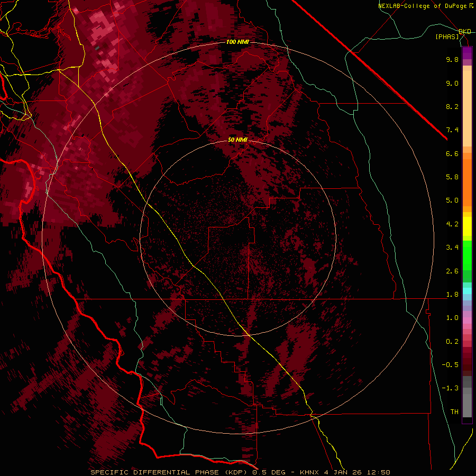Viewport: 476px width, 476px height.
Task: Click the pink segment of the color bar
Action: tap(467, 321)
